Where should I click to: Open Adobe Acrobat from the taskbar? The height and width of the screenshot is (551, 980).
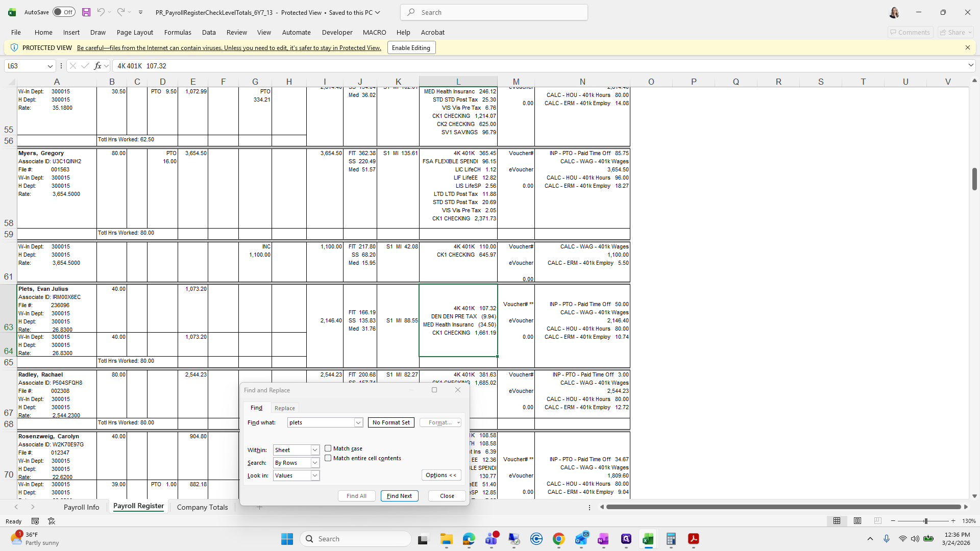coord(693,539)
